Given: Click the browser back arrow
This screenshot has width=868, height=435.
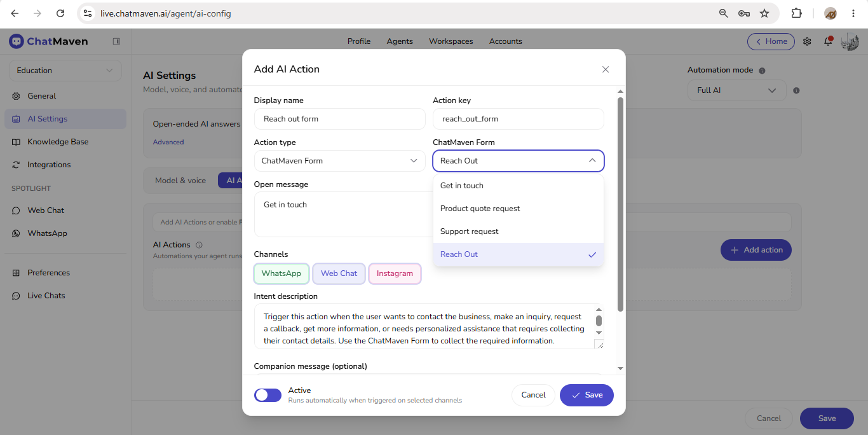Looking at the screenshot, I should (15, 13).
